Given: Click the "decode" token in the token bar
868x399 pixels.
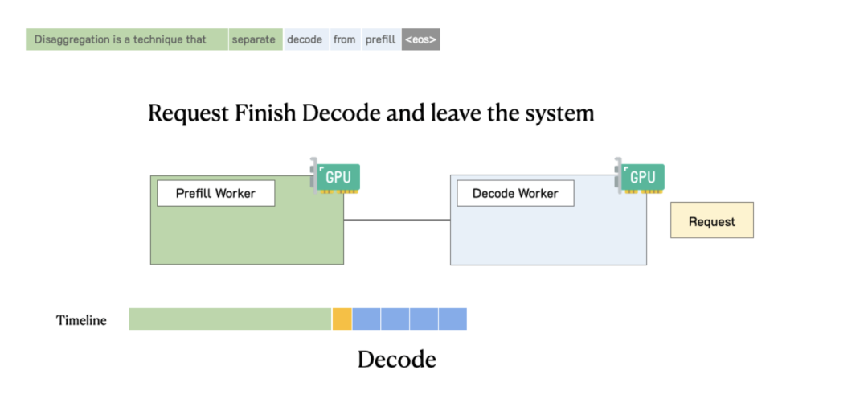Looking at the screenshot, I should (305, 39).
